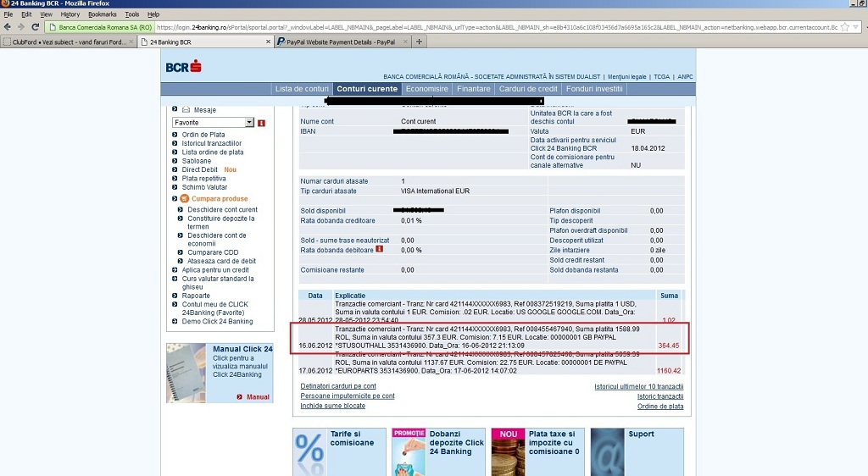This screenshot has height=476, width=868.
Task: Open the History menu
Action: [x=70, y=14]
